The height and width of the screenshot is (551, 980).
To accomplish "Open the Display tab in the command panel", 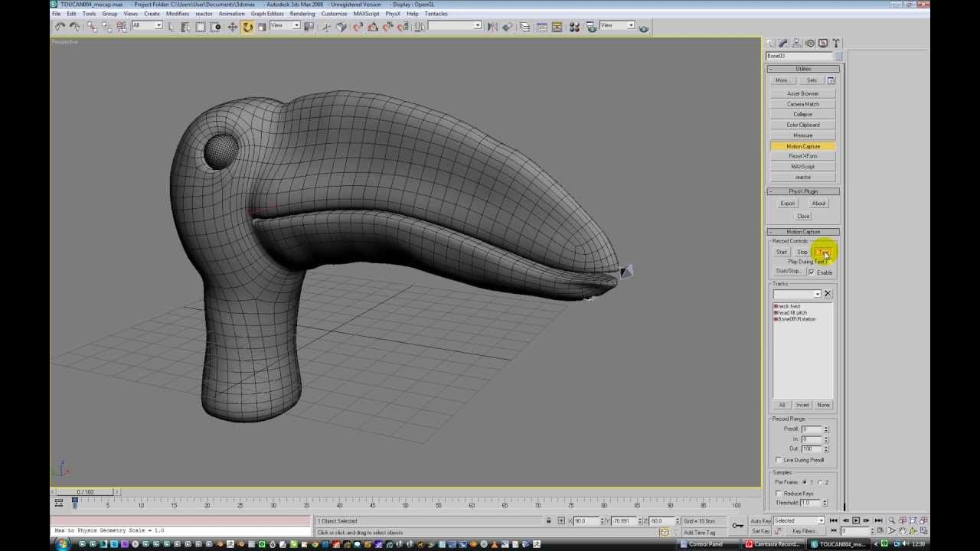I will [x=822, y=44].
